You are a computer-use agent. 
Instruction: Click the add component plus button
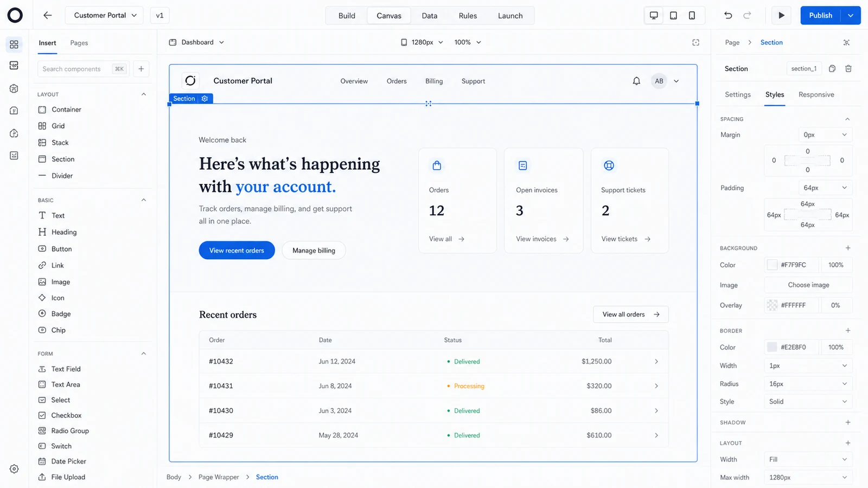coord(141,69)
